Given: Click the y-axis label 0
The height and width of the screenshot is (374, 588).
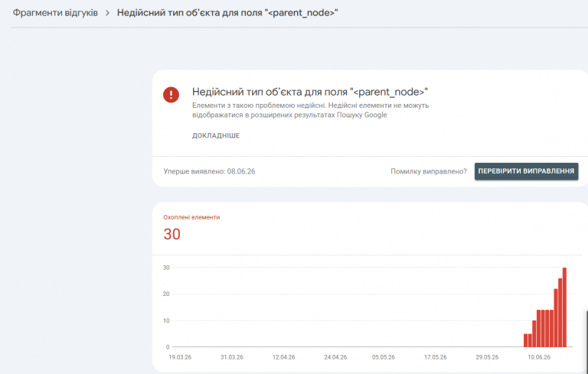Looking at the screenshot, I should pos(168,347).
